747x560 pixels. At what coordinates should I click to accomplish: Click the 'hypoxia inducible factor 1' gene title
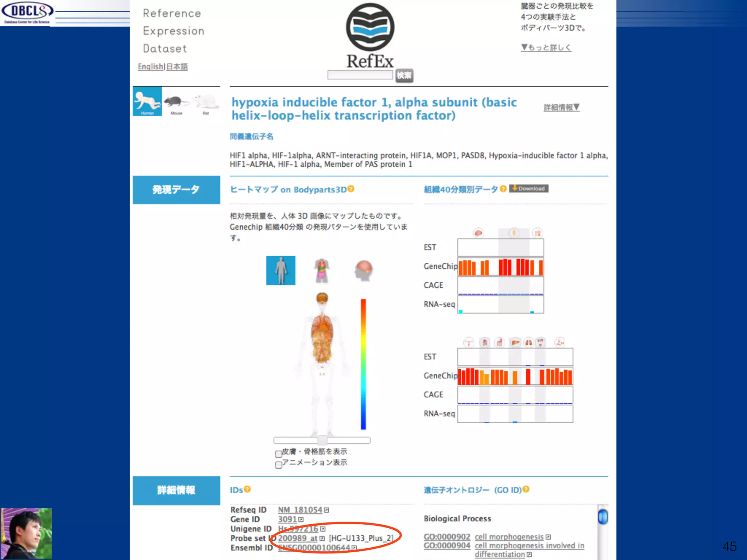pyautogui.click(x=374, y=109)
